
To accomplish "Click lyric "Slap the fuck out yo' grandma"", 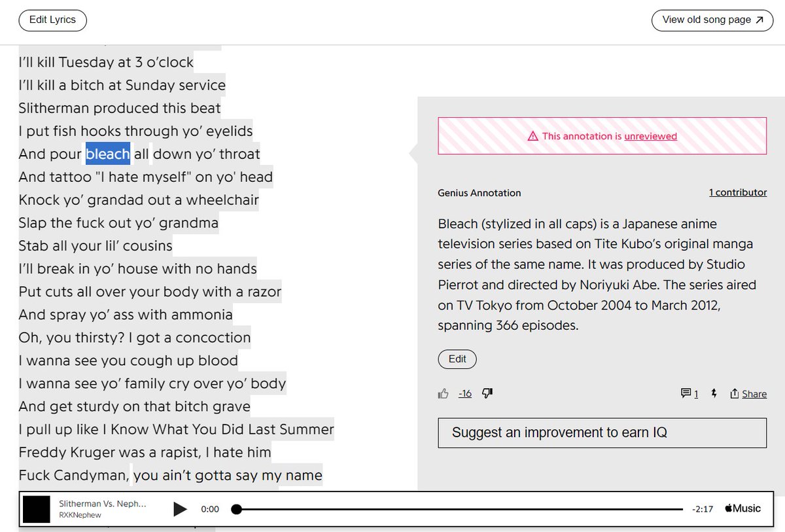I will [x=118, y=222].
